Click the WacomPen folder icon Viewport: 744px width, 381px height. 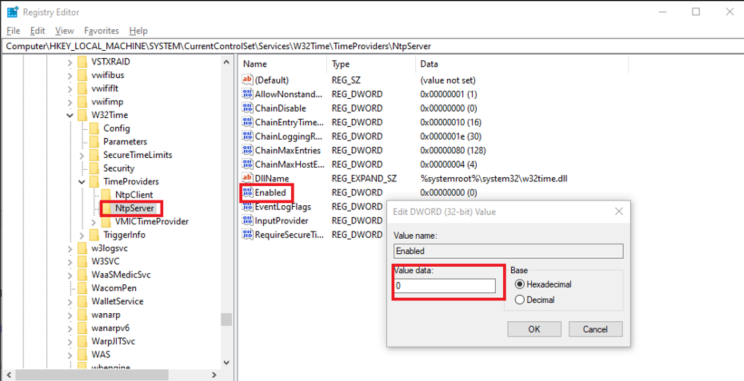coord(83,288)
